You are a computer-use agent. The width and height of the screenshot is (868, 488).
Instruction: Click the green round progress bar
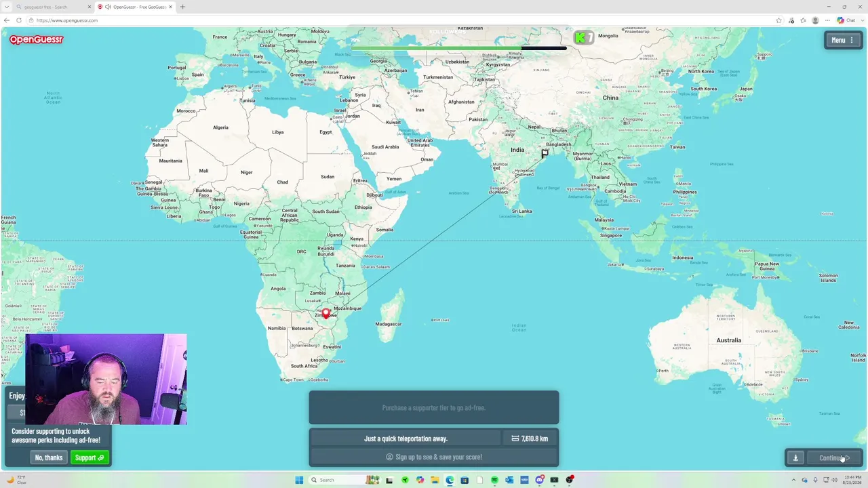[458, 48]
